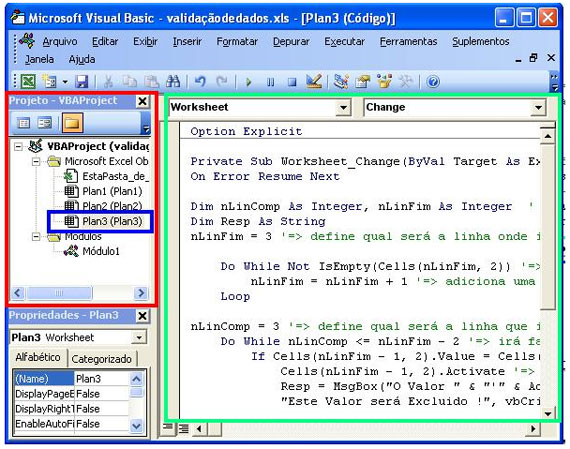This screenshot has height=449, width=570.
Task: Open the Plan3 Worksheet properties dropdown
Action: (139, 338)
